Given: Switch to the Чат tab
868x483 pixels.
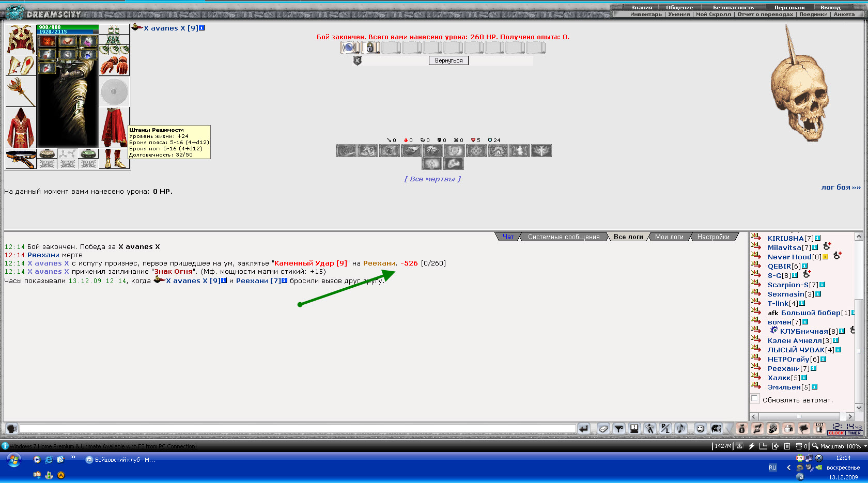Looking at the screenshot, I should tap(508, 237).
